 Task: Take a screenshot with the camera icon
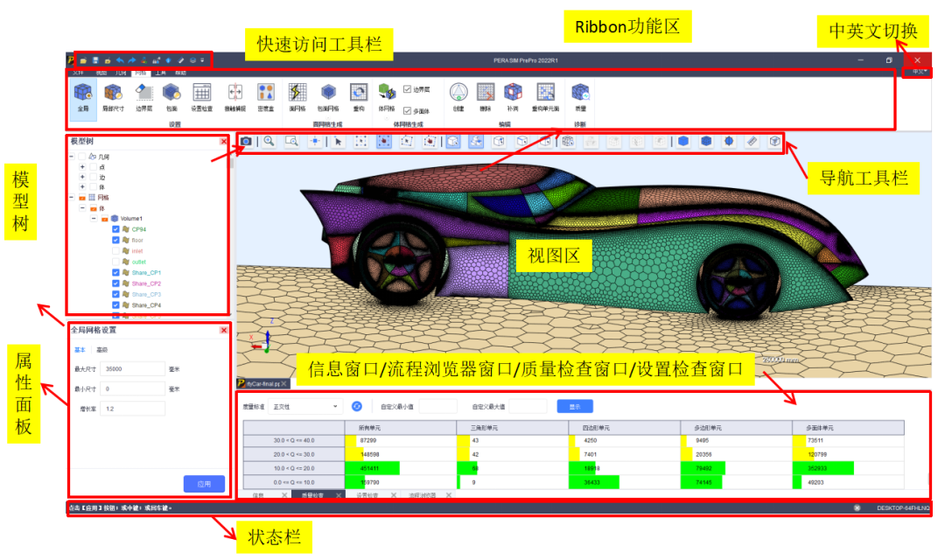point(247,141)
